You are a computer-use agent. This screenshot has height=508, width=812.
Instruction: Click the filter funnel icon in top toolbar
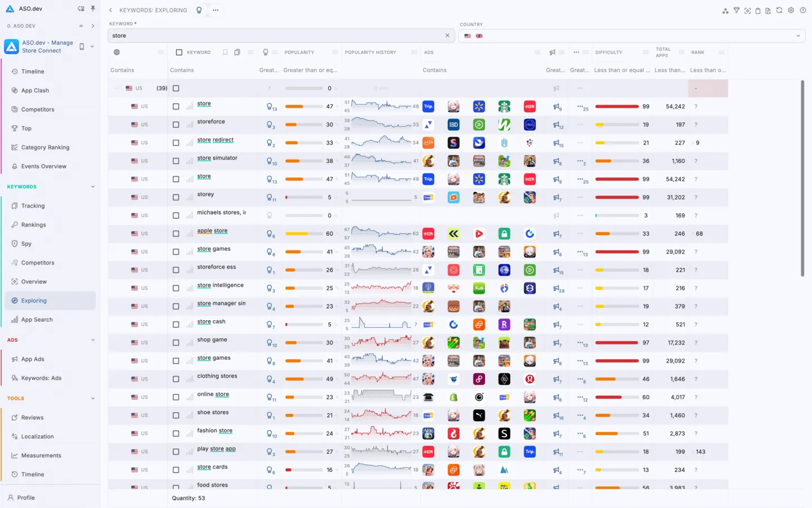point(736,10)
